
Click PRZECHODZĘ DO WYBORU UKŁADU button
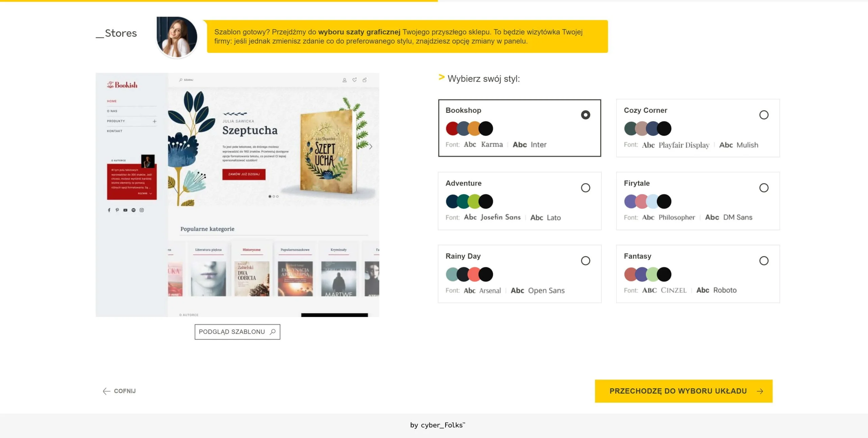click(x=685, y=391)
